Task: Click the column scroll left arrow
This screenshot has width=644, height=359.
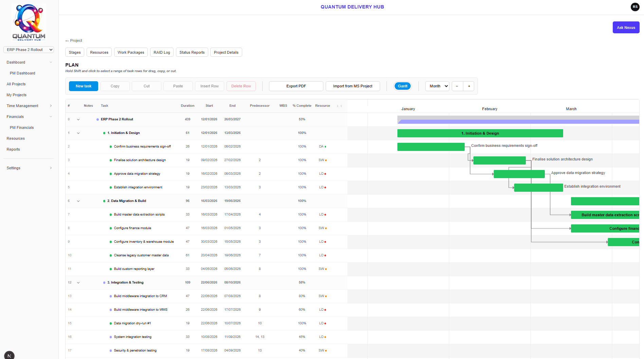Action: pyautogui.click(x=341, y=106)
